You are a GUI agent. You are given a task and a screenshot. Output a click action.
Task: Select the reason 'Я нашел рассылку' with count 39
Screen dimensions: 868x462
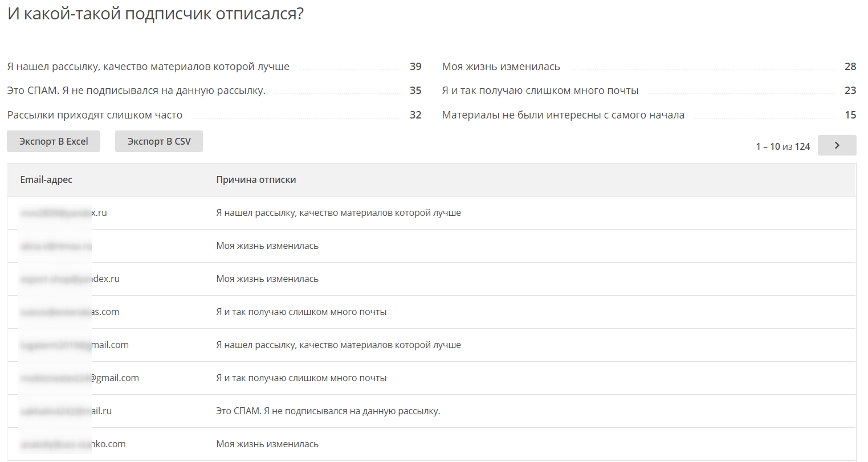(x=214, y=67)
